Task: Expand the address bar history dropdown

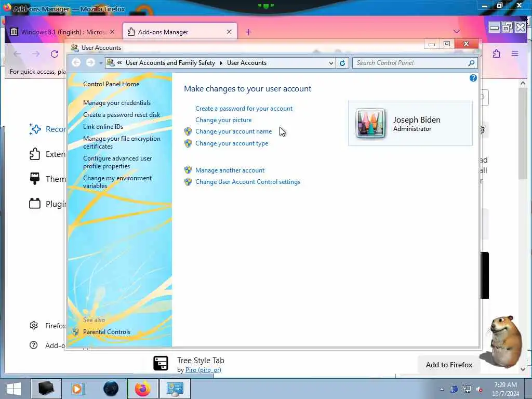Action: [331, 63]
